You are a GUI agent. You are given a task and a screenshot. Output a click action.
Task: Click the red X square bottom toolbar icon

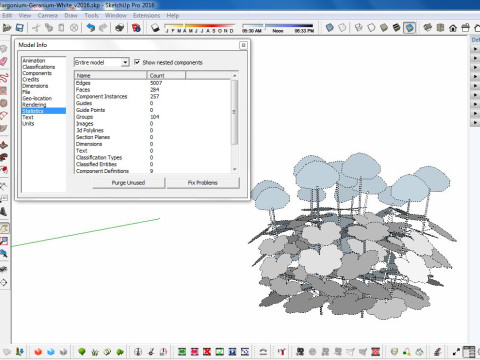click(207, 351)
